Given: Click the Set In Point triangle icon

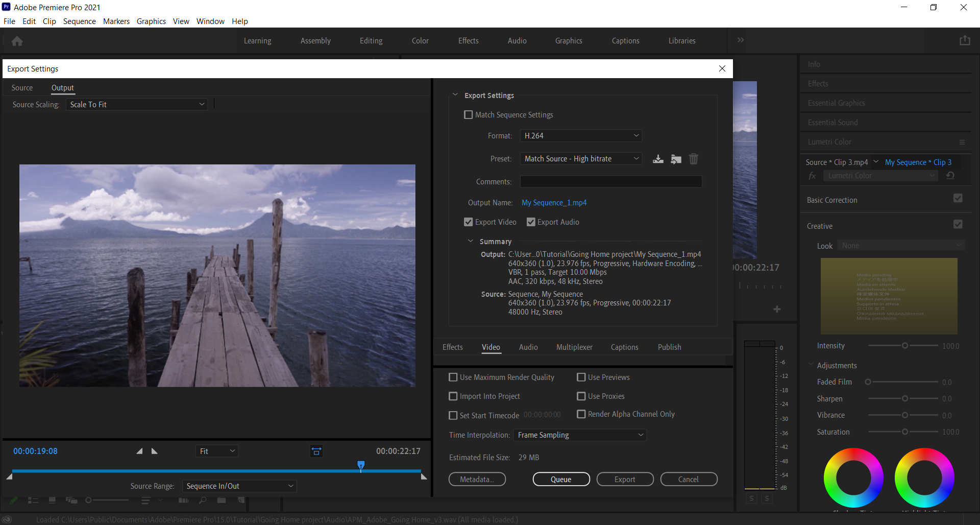Looking at the screenshot, I should 139,451.
